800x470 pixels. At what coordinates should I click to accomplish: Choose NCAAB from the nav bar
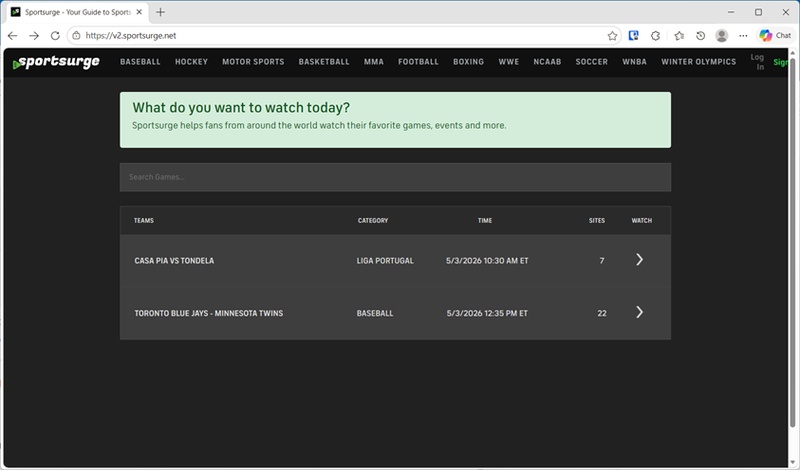[x=547, y=62]
